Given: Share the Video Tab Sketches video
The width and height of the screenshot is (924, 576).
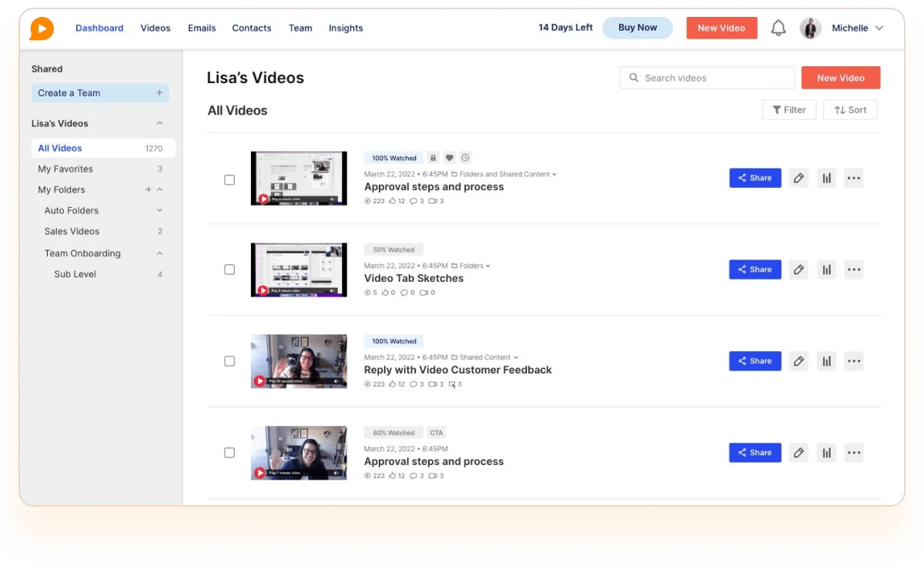Looking at the screenshot, I should [x=755, y=270].
